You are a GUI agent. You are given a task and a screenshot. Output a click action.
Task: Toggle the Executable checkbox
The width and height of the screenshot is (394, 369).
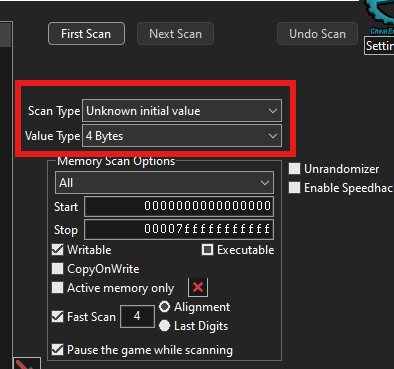click(207, 250)
